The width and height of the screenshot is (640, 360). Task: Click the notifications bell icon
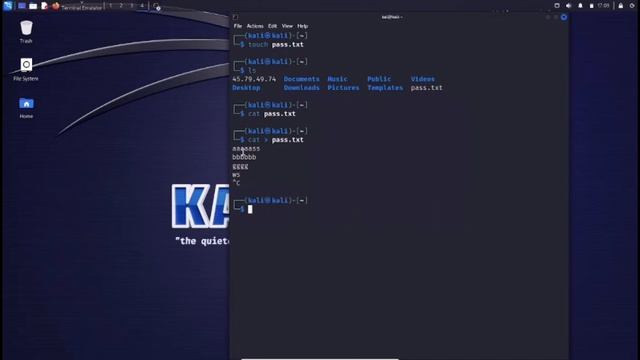[x=580, y=6]
